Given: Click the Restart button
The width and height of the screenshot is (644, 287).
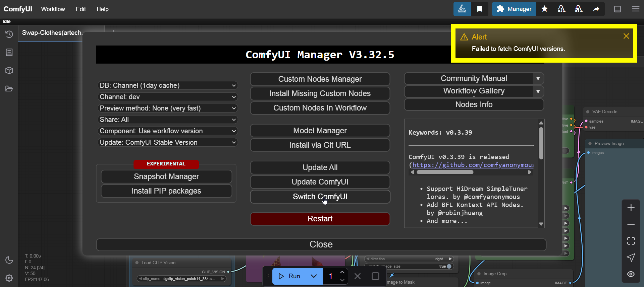Looking at the screenshot, I should click(320, 219).
